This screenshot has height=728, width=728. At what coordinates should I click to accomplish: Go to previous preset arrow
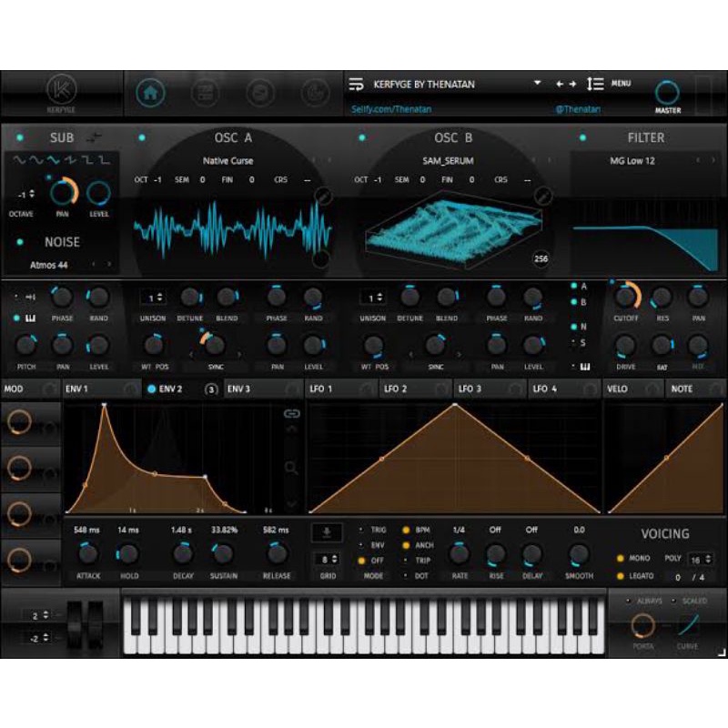pyautogui.click(x=560, y=84)
